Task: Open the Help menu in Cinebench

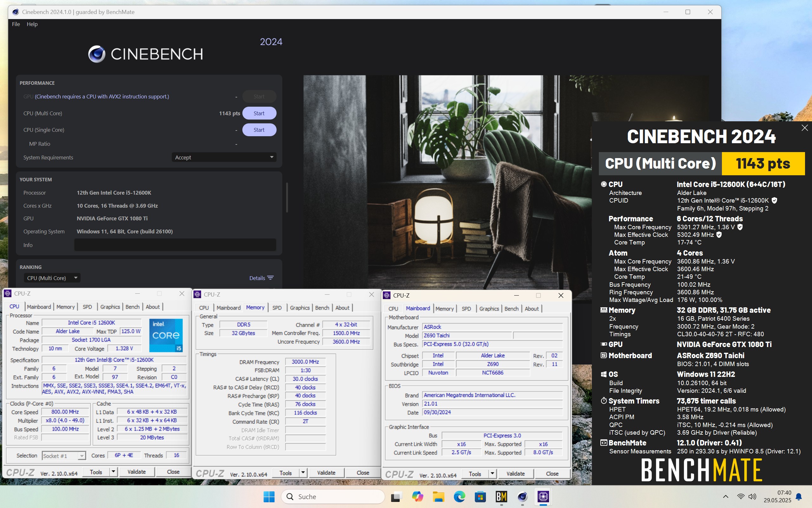Action: pos(32,24)
